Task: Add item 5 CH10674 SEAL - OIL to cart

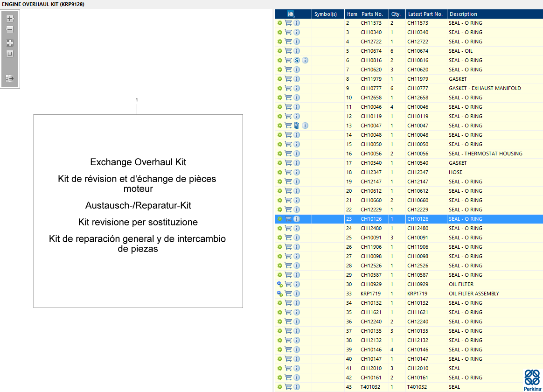Action: (288, 51)
